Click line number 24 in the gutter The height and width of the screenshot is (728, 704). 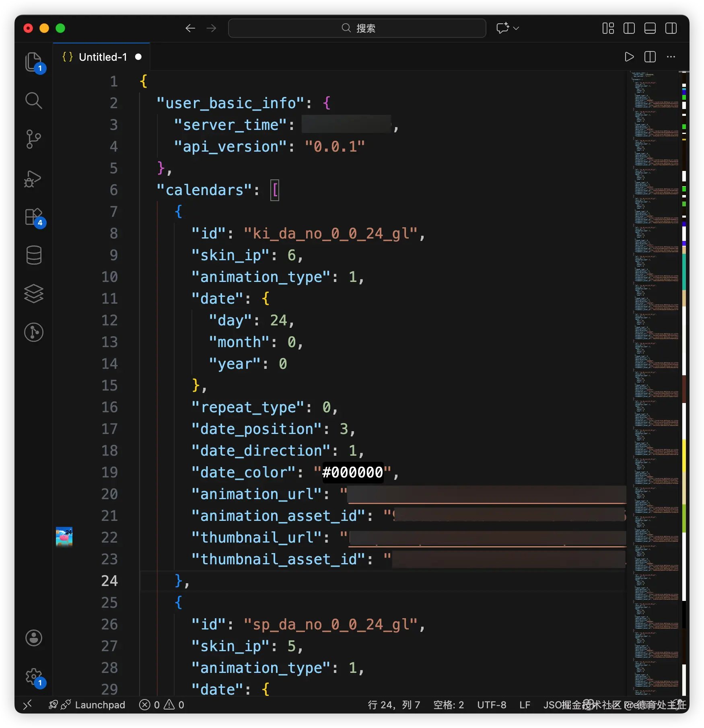pyautogui.click(x=109, y=581)
